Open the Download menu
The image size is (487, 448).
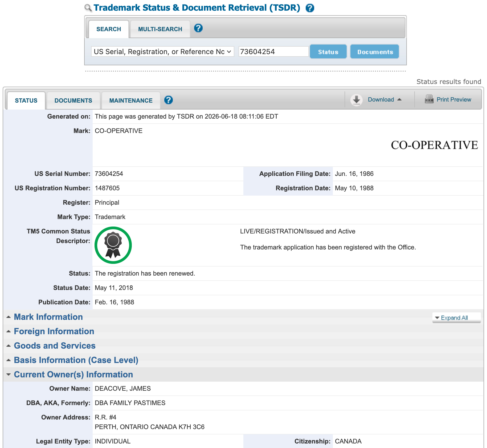pyautogui.click(x=384, y=100)
